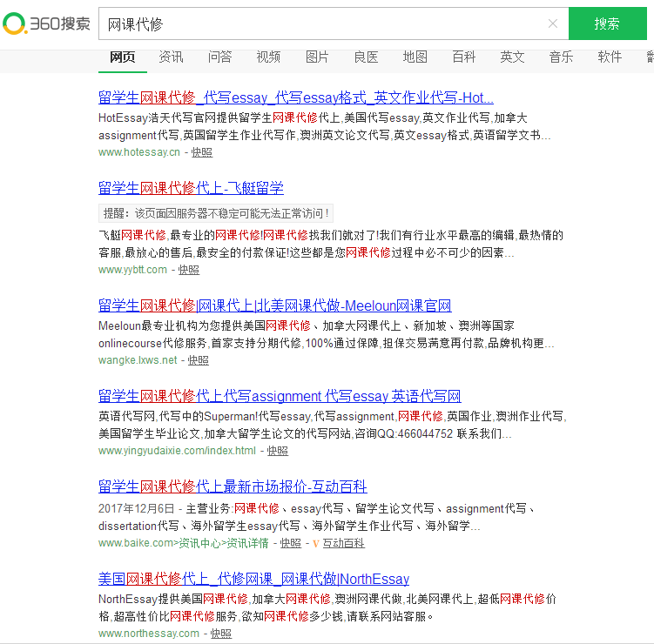Click the www.yybtt.com URL text
The height and width of the screenshot is (644, 654).
132,270
